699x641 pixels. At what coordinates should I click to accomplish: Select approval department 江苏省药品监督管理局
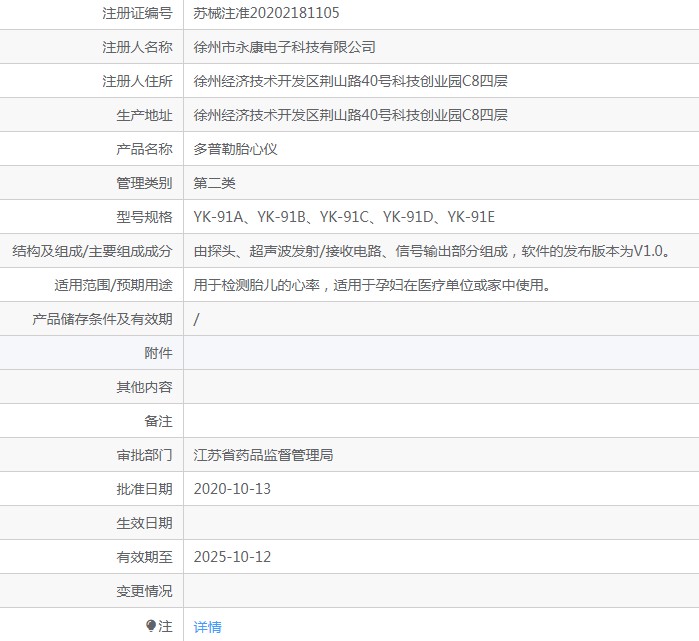pos(263,455)
